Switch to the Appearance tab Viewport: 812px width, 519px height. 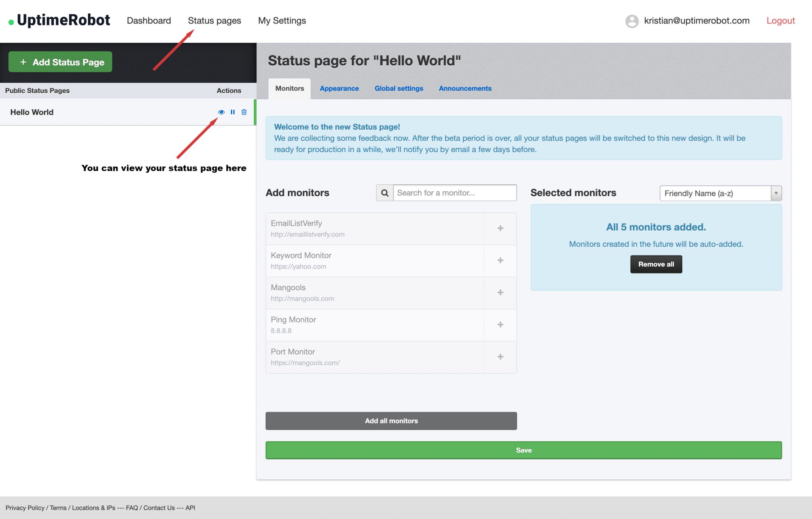[339, 88]
